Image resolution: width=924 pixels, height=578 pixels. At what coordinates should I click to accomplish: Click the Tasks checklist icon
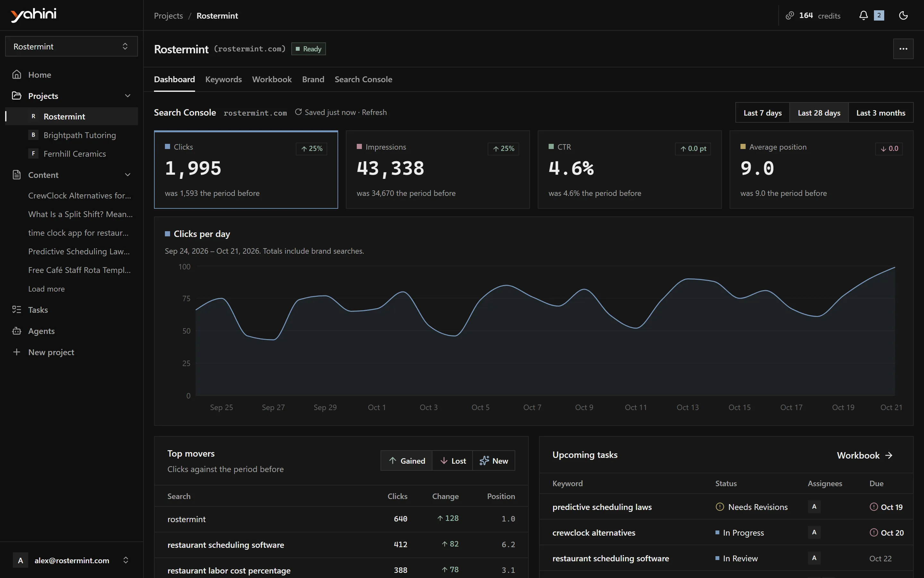point(16,310)
